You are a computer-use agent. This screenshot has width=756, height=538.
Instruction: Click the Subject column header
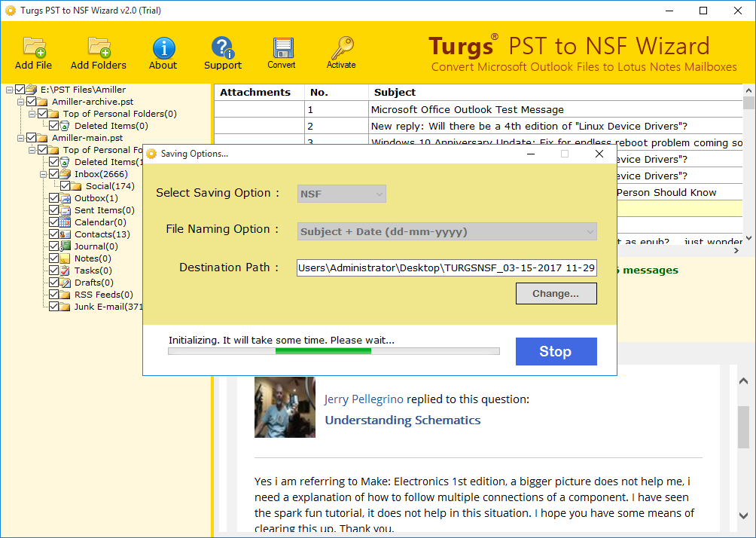click(556, 92)
